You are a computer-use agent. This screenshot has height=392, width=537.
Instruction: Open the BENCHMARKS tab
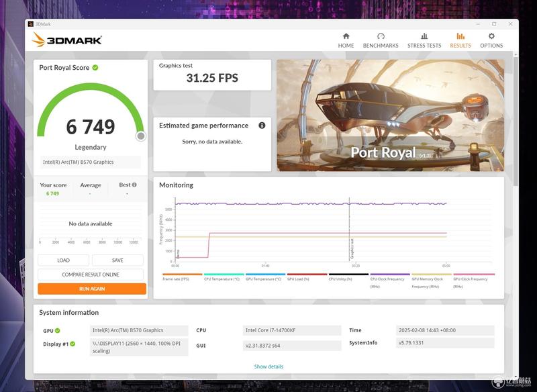click(x=381, y=40)
